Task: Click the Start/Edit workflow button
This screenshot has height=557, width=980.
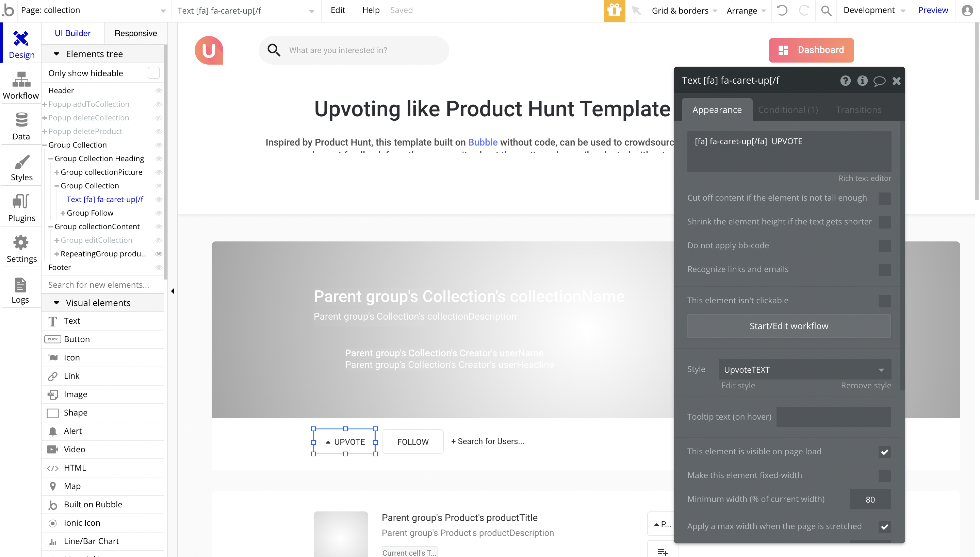Action: click(789, 326)
